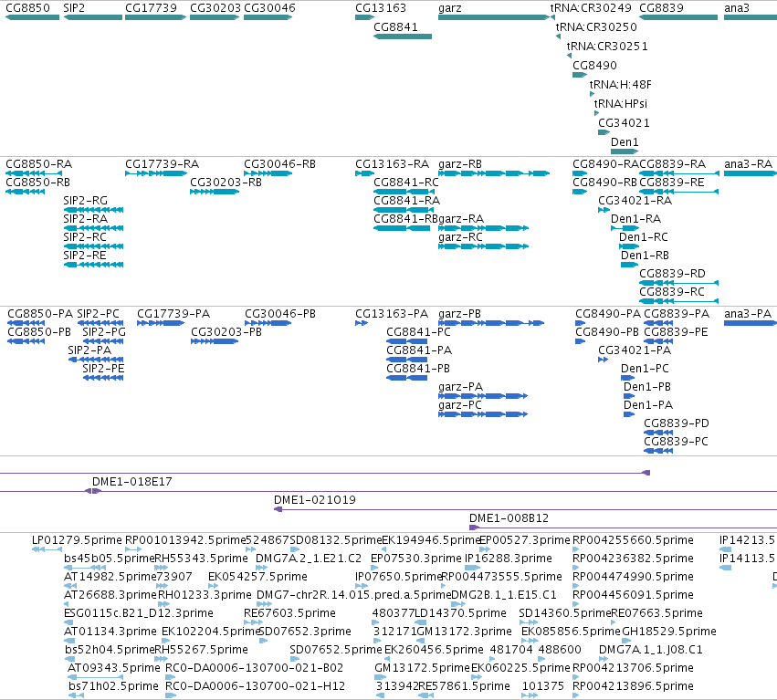Click the SD14360.5prime EST label
This screenshot has width=777, height=700.
point(564,613)
